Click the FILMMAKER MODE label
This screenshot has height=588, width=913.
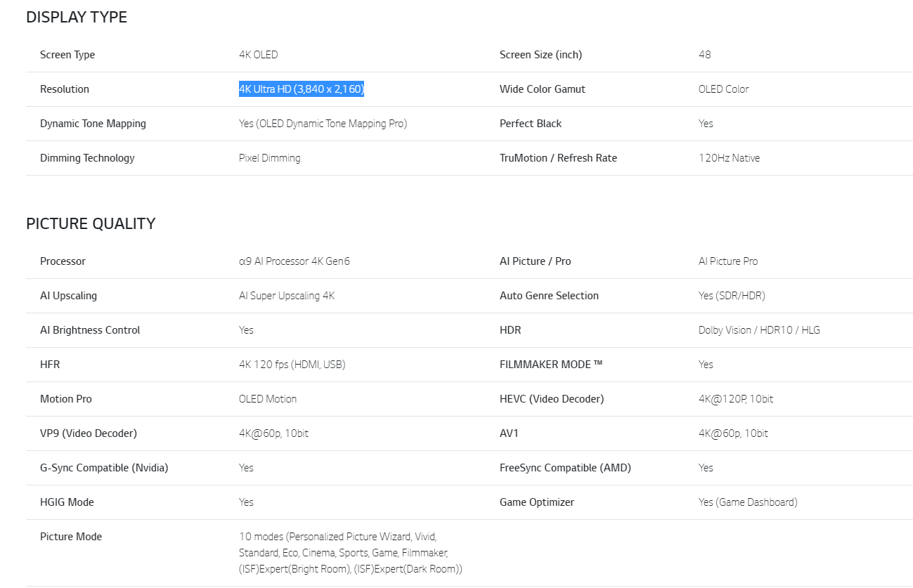551,365
